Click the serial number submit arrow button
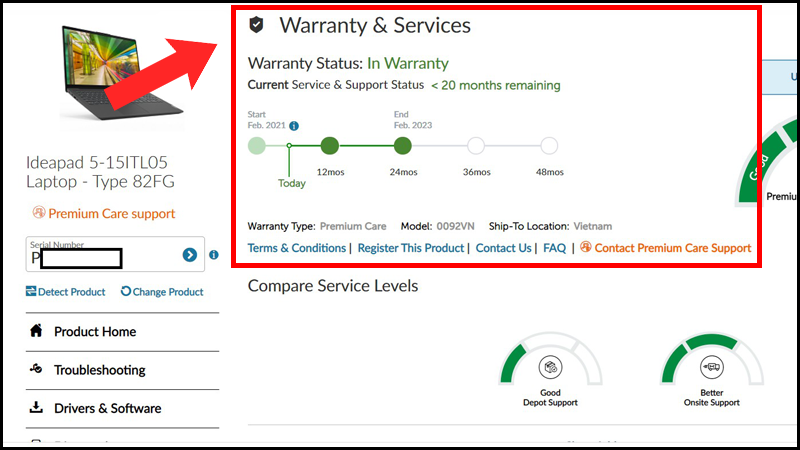This screenshot has width=800, height=450. (190, 255)
